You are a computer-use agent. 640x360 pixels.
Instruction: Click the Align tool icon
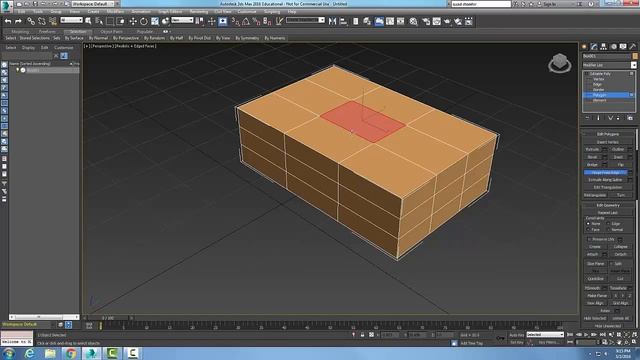point(343,21)
